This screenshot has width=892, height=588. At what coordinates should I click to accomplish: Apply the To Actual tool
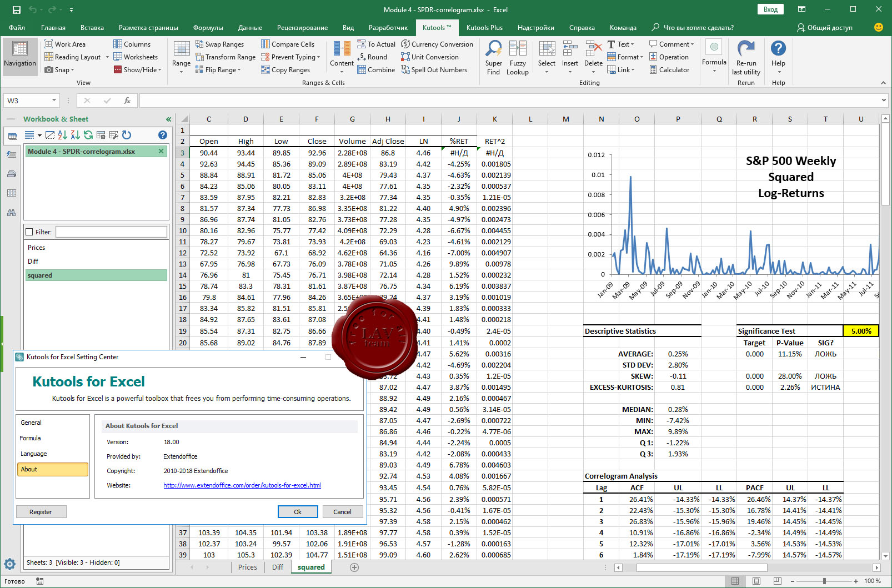376,44
